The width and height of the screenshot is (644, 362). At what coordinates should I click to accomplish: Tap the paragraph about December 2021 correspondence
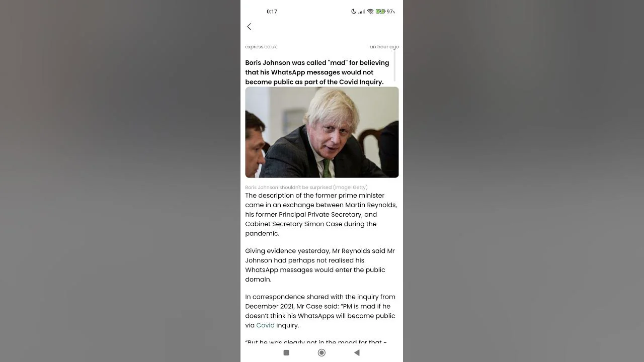(x=320, y=311)
